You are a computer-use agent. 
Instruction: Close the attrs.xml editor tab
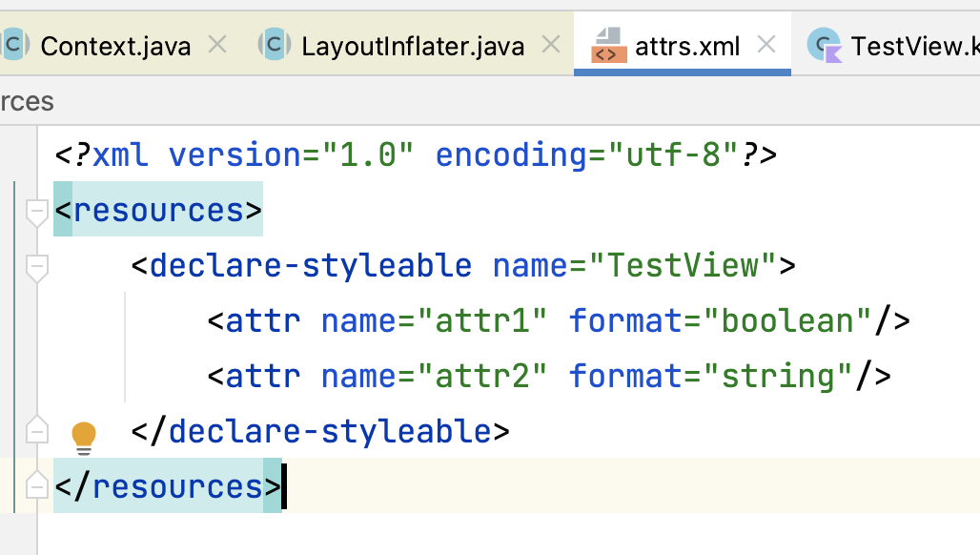click(766, 44)
